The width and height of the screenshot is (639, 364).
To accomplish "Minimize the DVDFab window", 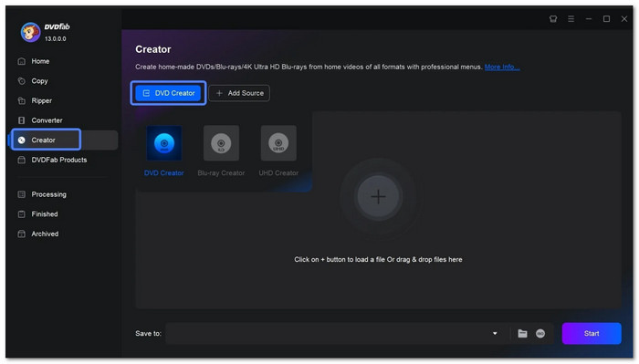I will (x=589, y=19).
